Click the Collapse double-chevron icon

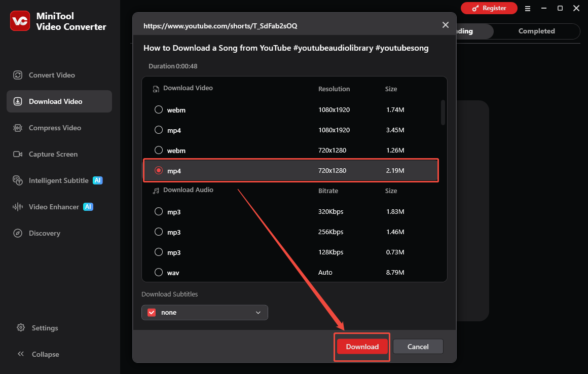(21, 354)
